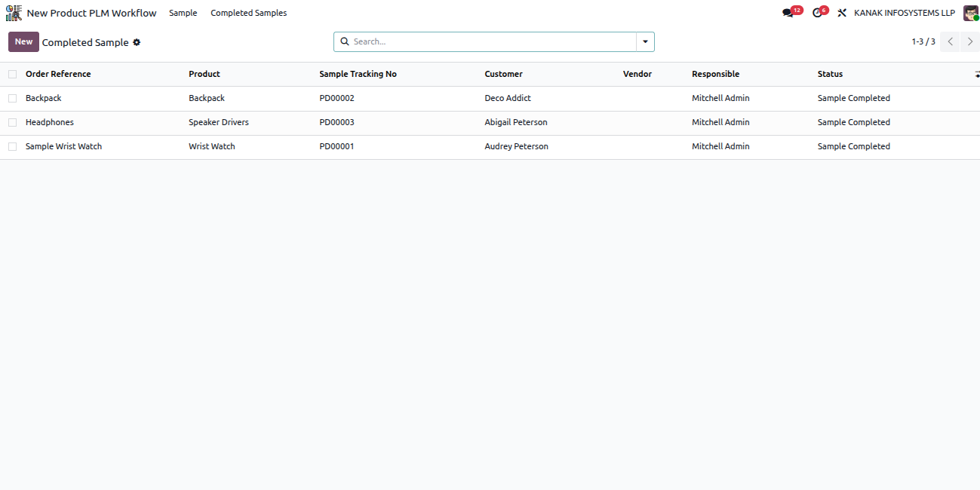Sort by Status column header
The height and width of the screenshot is (490, 980).
click(831, 74)
